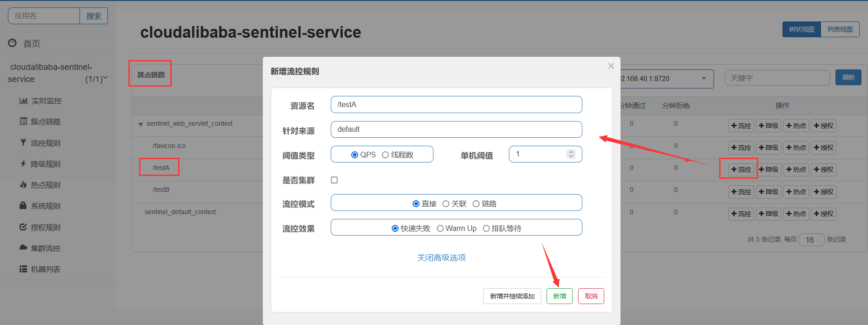868x325 pixels.
Task: Click the check icon for 授权规则
Action: click(x=23, y=227)
